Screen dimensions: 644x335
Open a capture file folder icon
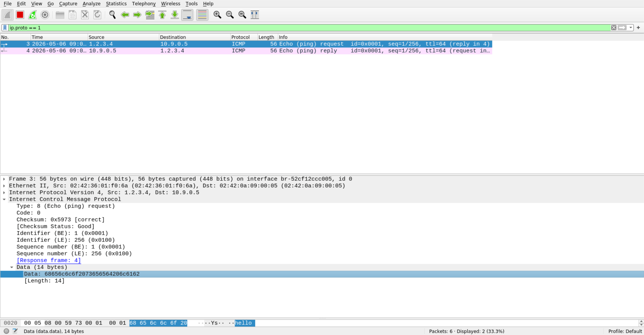coord(60,15)
